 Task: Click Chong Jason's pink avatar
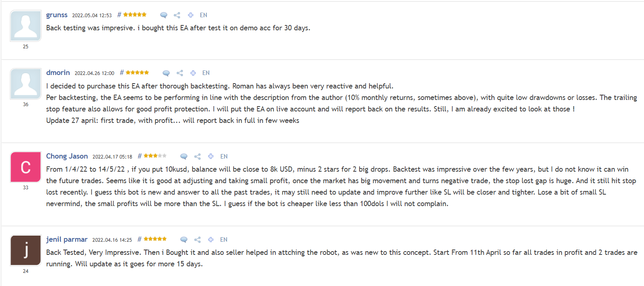(x=25, y=167)
